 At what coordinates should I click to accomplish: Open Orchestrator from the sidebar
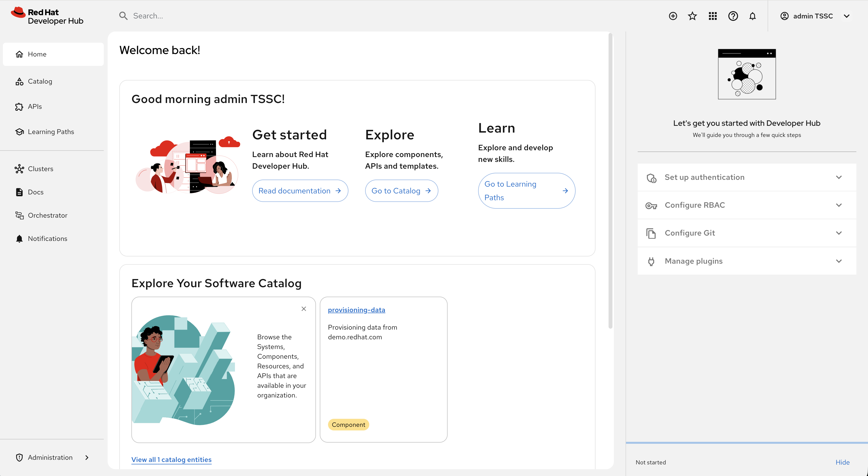point(48,215)
